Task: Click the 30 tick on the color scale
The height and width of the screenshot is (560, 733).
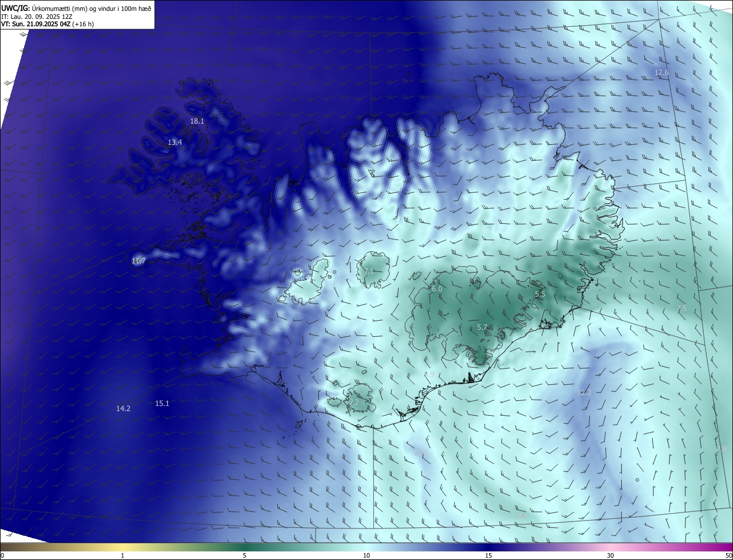Action: 610,556
